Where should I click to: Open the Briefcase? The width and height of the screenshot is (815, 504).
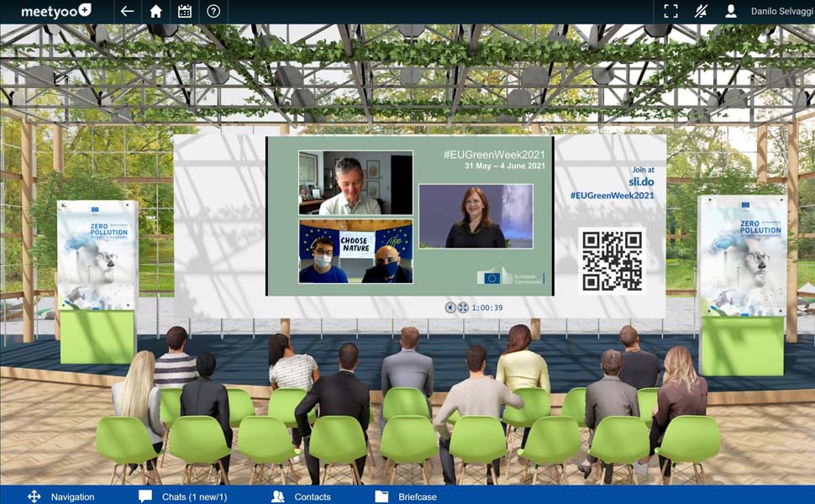tap(406, 496)
